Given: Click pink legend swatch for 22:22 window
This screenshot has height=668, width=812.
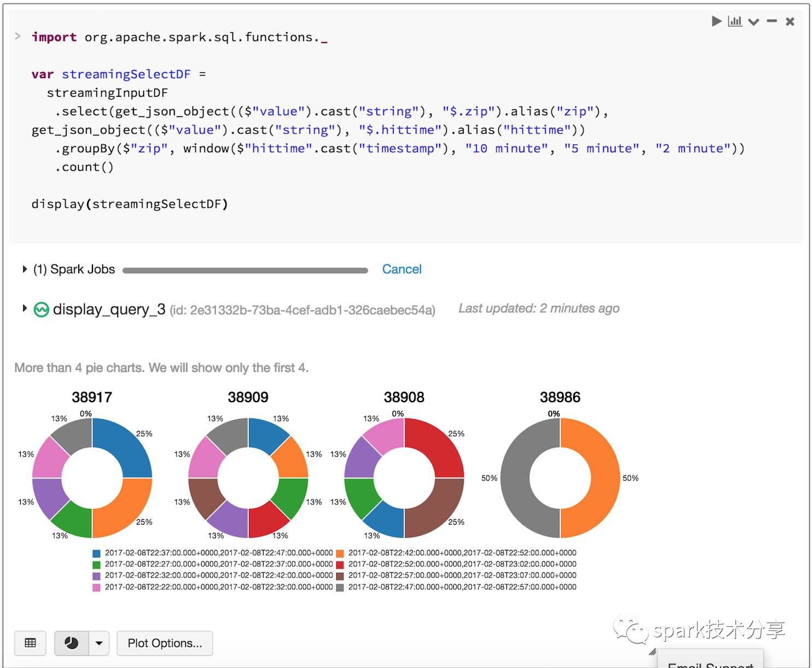Looking at the screenshot, I should (x=96, y=588).
